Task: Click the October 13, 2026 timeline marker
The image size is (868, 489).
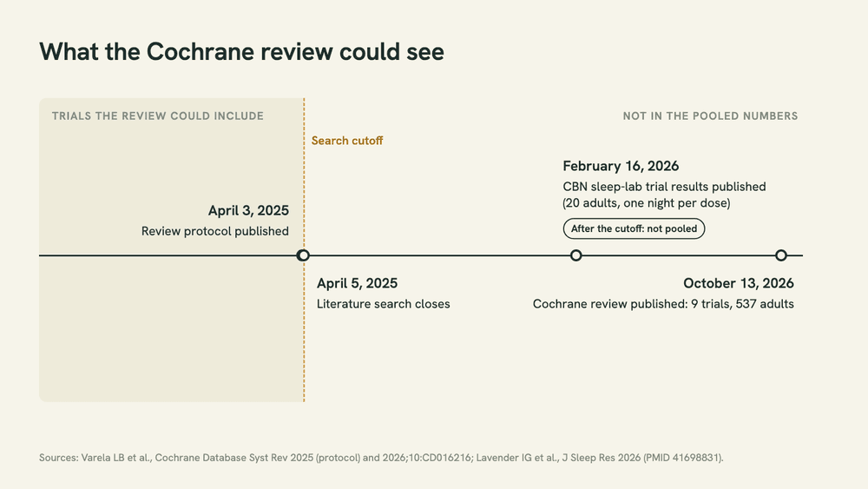Action: coord(780,255)
